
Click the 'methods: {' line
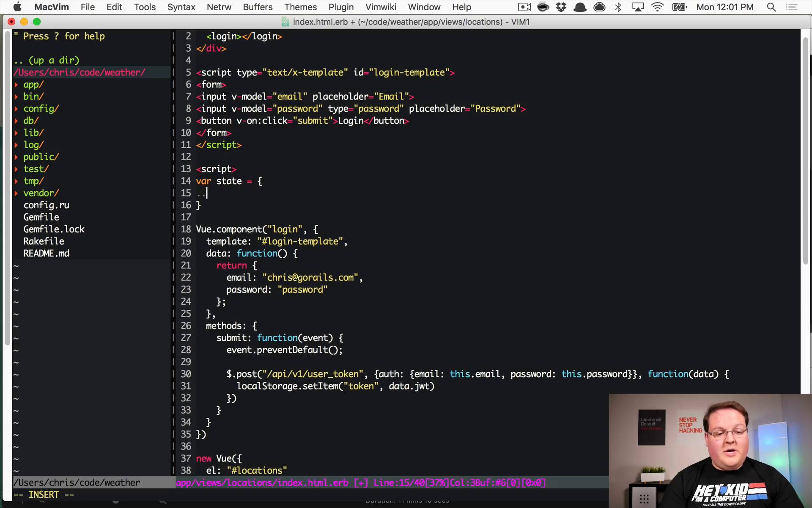[231, 326]
